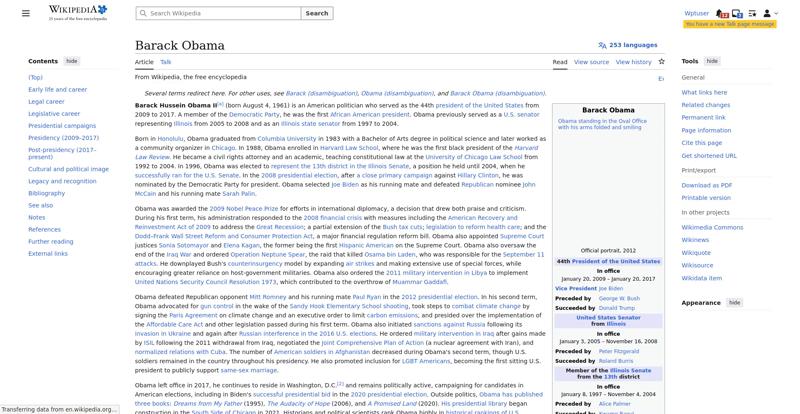The width and height of the screenshot is (800, 414).
Task: Add page to watchlist with star icon
Action: [661, 62]
